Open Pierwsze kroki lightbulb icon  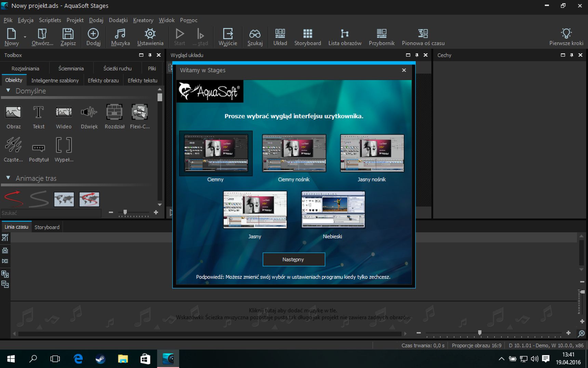pyautogui.click(x=566, y=37)
